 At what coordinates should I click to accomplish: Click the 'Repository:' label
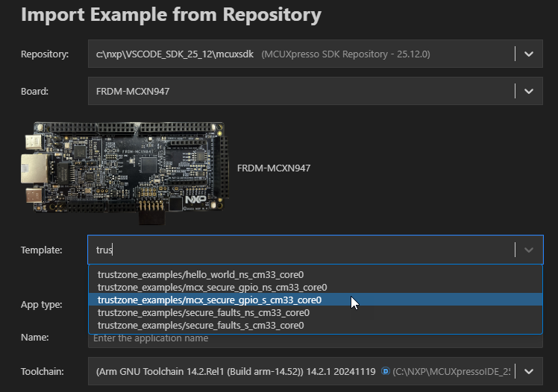point(45,54)
